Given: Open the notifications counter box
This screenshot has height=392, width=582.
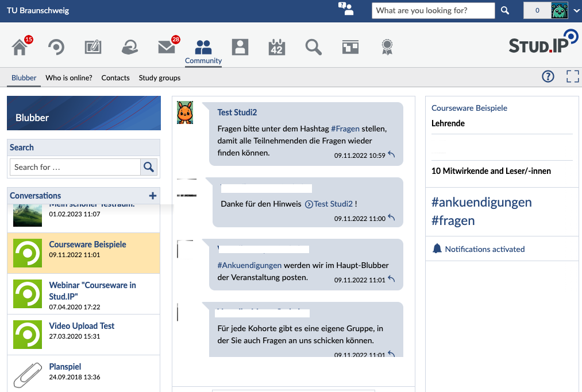Looking at the screenshot, I should click(537, 10).
